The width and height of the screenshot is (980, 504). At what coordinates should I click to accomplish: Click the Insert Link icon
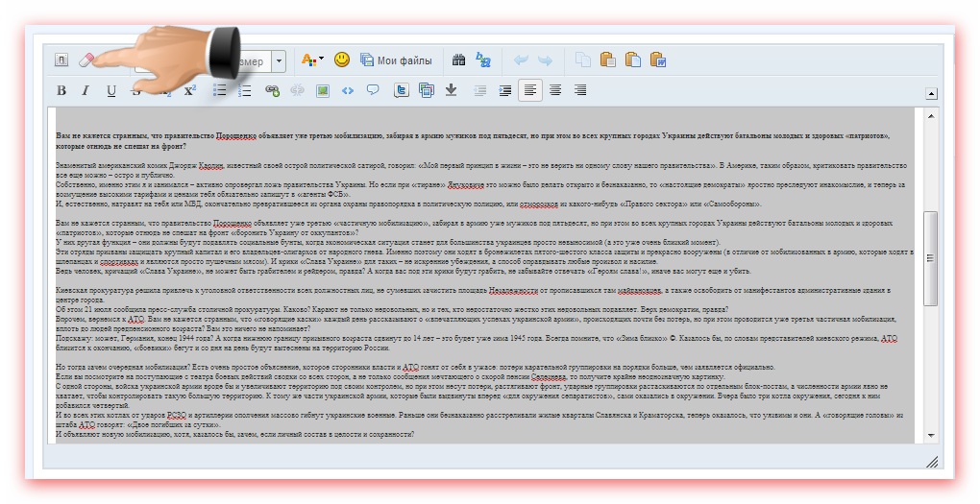coord(273,90)
